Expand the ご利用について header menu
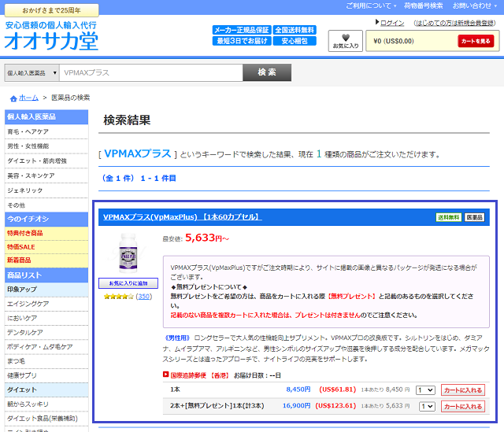The image size is (504, 432). [x=371, y=6]
